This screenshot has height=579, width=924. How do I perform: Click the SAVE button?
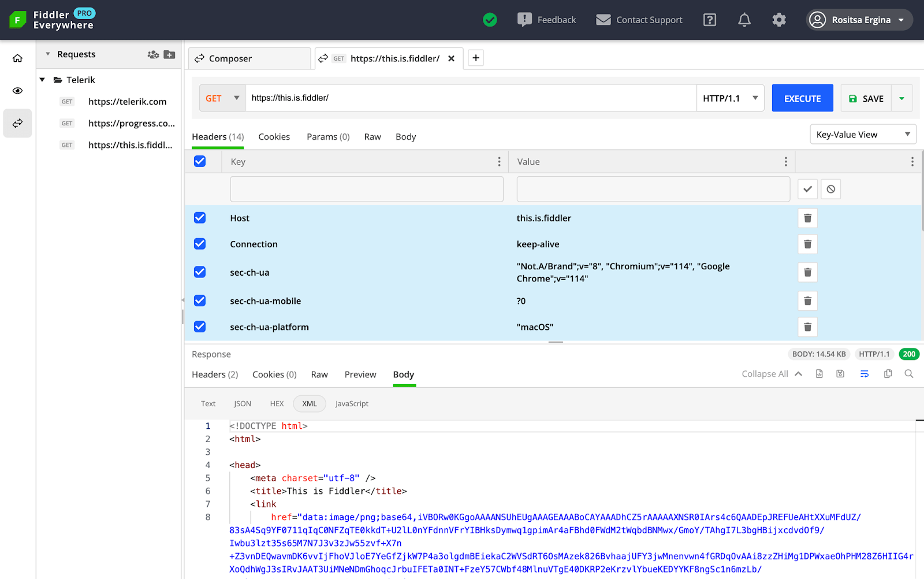tap(866, 98)
